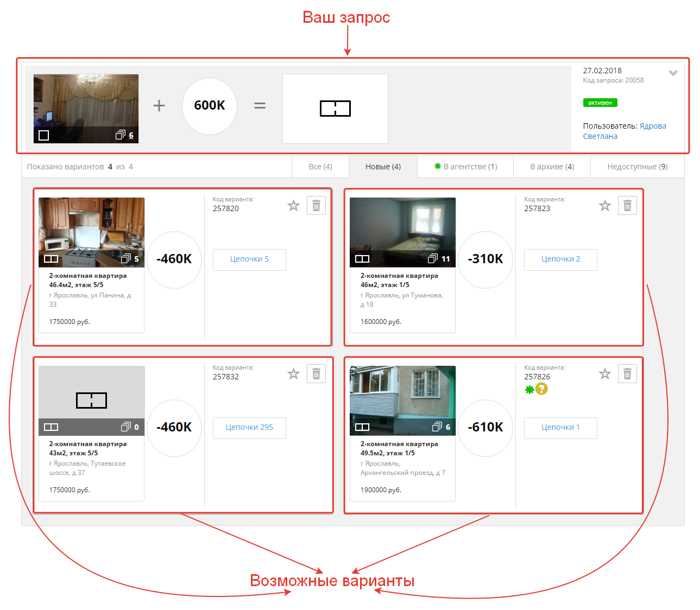Remove variant 257826 using trash icon

click(627, 374)
